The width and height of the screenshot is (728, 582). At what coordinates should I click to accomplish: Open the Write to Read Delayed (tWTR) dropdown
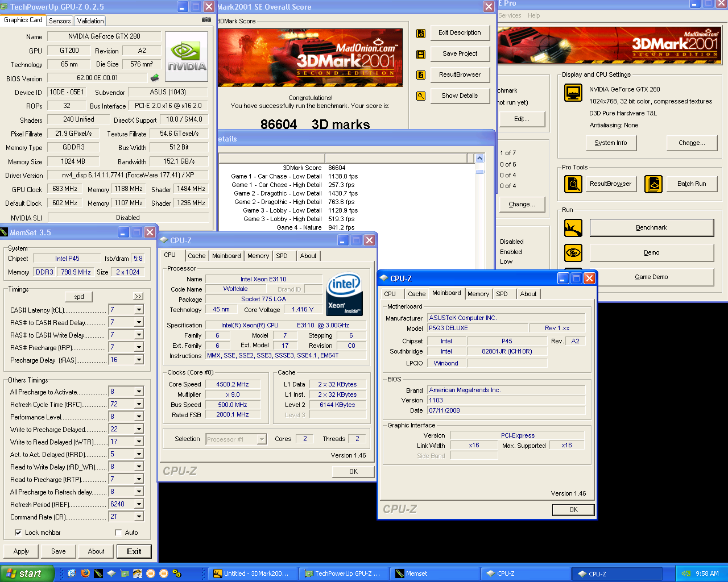pyautogui.click(x=139, y=442)
